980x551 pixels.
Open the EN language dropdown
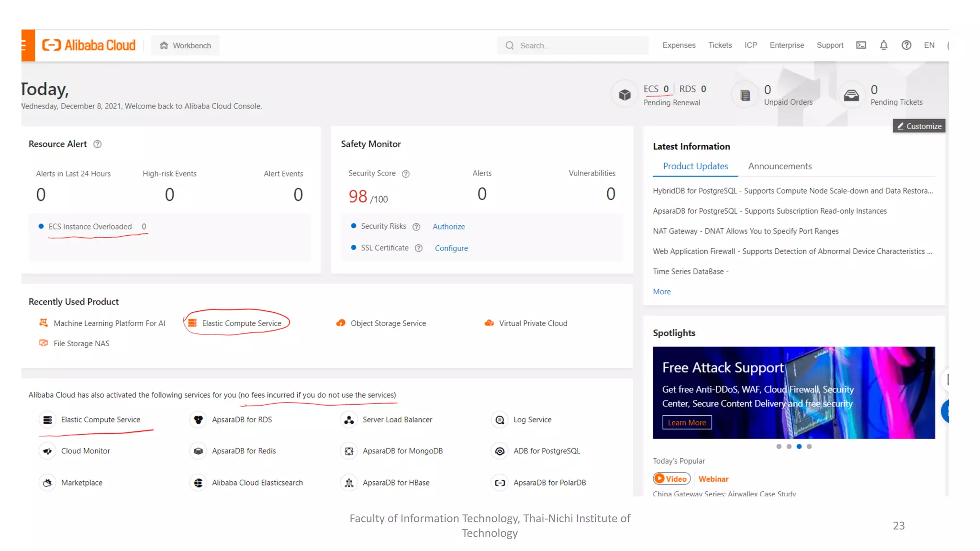coord(929,45)
